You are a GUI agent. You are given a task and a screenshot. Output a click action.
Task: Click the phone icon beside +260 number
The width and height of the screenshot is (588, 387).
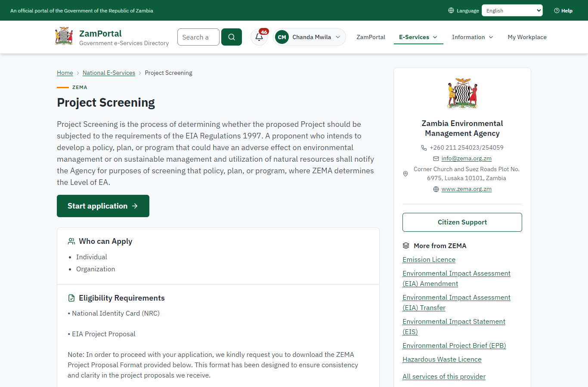point(424,147)
